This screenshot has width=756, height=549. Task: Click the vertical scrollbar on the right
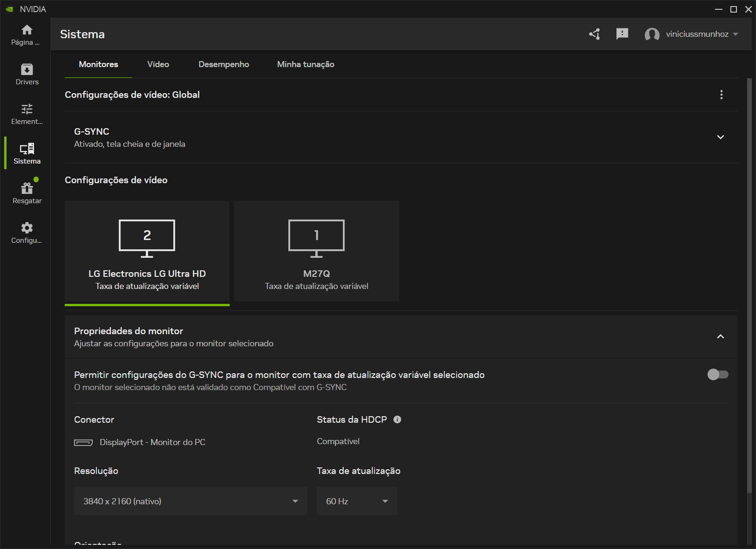pos(749,285)
